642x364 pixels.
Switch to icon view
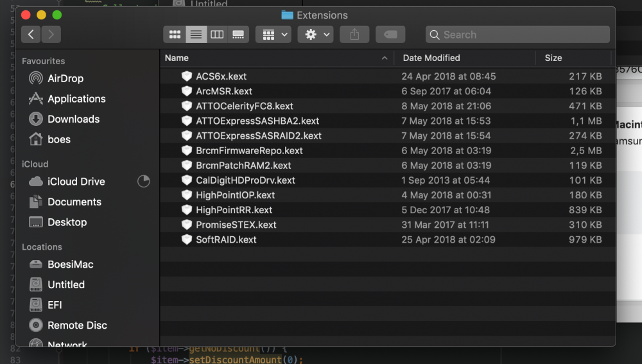tap(175, 35)
